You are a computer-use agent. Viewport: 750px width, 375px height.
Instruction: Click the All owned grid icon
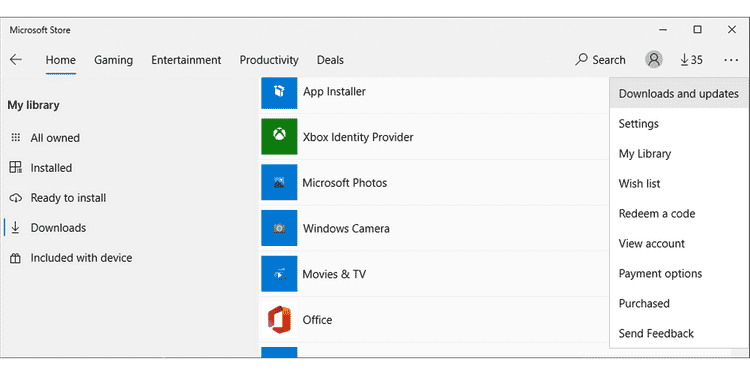pos(16,138)
